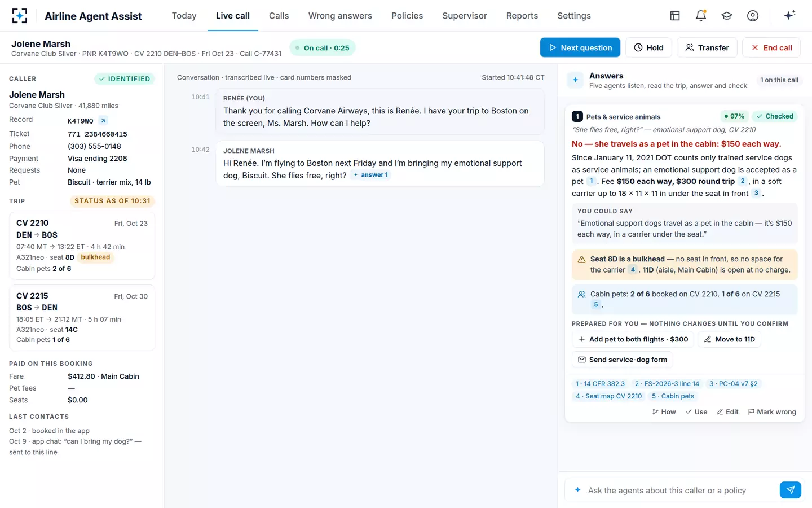812x508 pixels.
Task: Click the cabin pets people icon
Action: [581, 295]
